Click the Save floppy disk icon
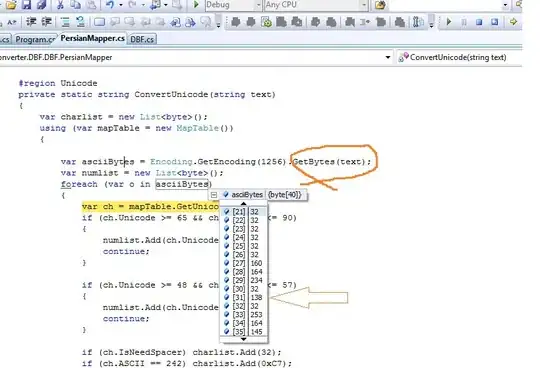540x368 pixels. click(27, 4)
